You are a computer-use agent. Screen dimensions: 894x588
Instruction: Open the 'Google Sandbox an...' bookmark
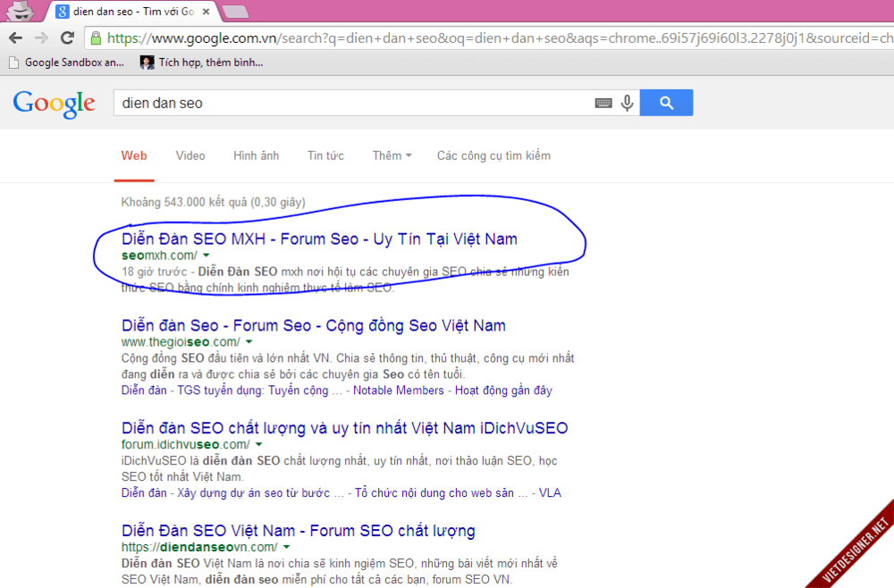point(67,63)
